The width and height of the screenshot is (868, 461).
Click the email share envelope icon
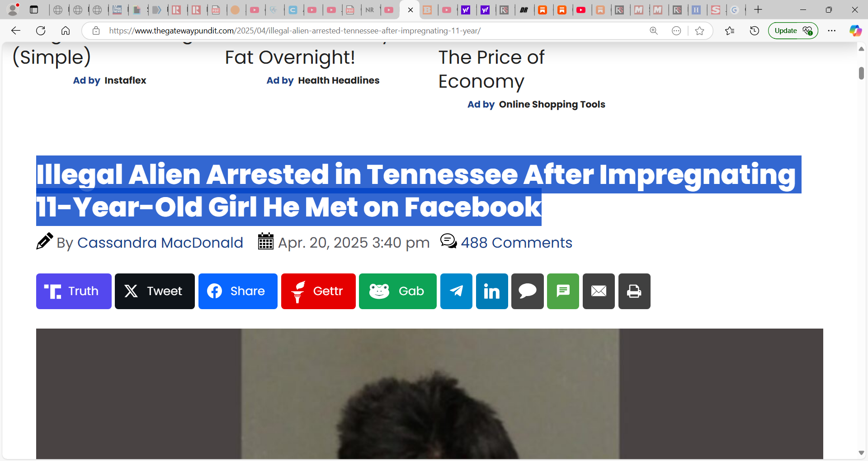pyautogui.click(x=599, y=291)
